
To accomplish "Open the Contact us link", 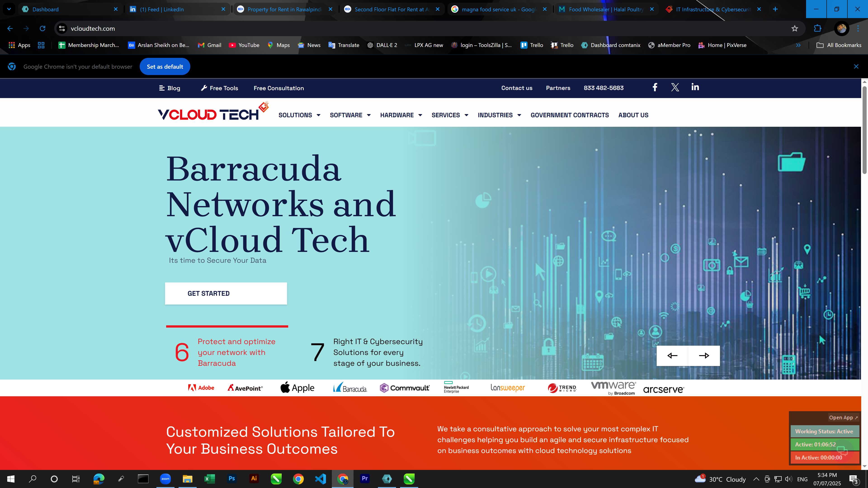I will 517,88.
